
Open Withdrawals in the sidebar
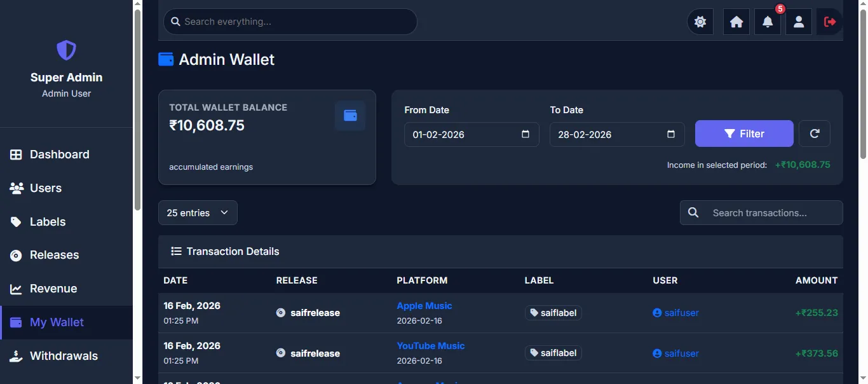[x=66, y=356]
